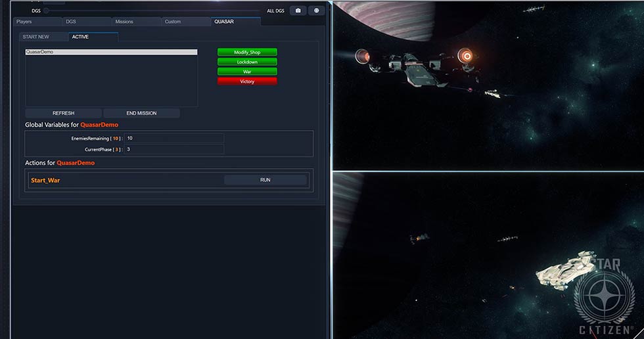Viewport: 644px width, 339px height.
Task: Click the camera icon next to ALL DGS
Action: click(x=298, y=11)
